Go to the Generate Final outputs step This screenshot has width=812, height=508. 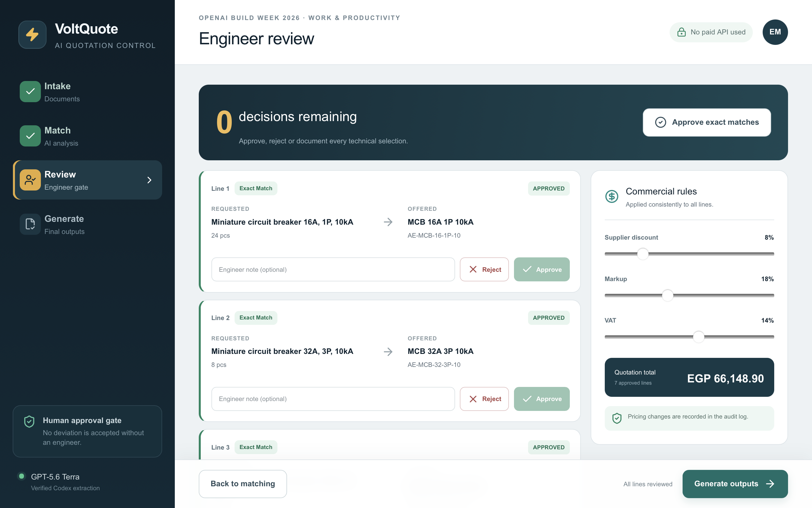pyautogui.click(x=87, y=224)
